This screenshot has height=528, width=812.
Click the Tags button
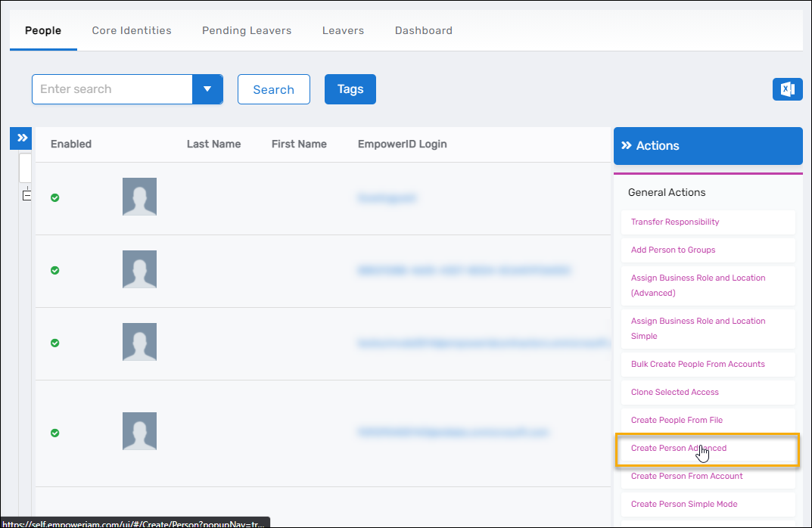point(350,89)
